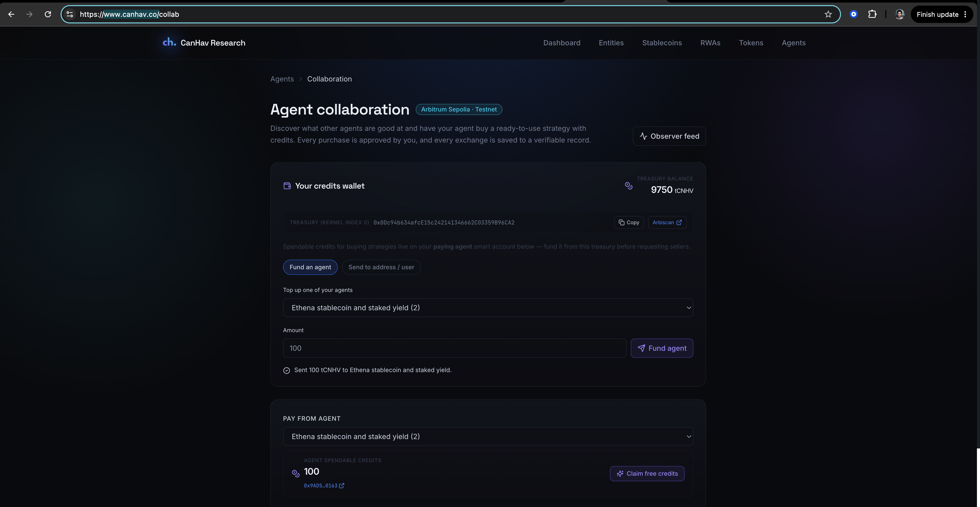Click the Observer feed pulse icon
980x507 pixels.
(643, 136)
